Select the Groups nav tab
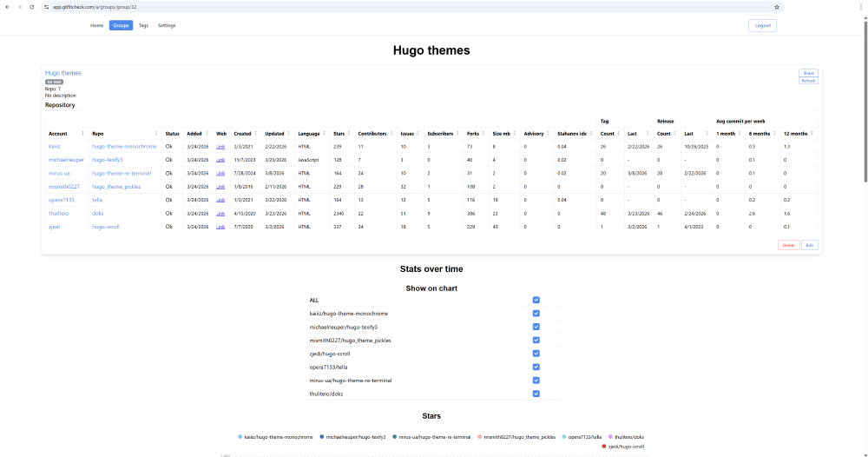868x457 pixels. [x=121, y=25]
